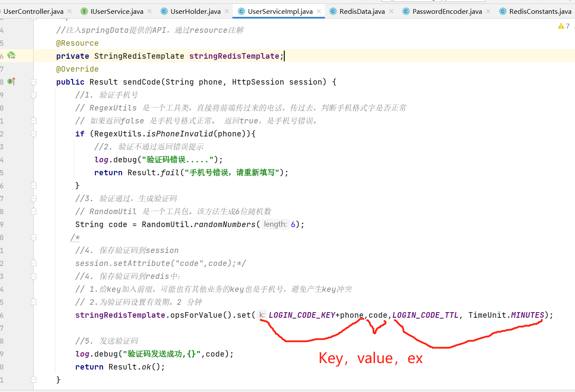Click the comment '//4. 保存验证码到redis中:'
This screenshot has height=392, width=575.
[x=128, y=276]
